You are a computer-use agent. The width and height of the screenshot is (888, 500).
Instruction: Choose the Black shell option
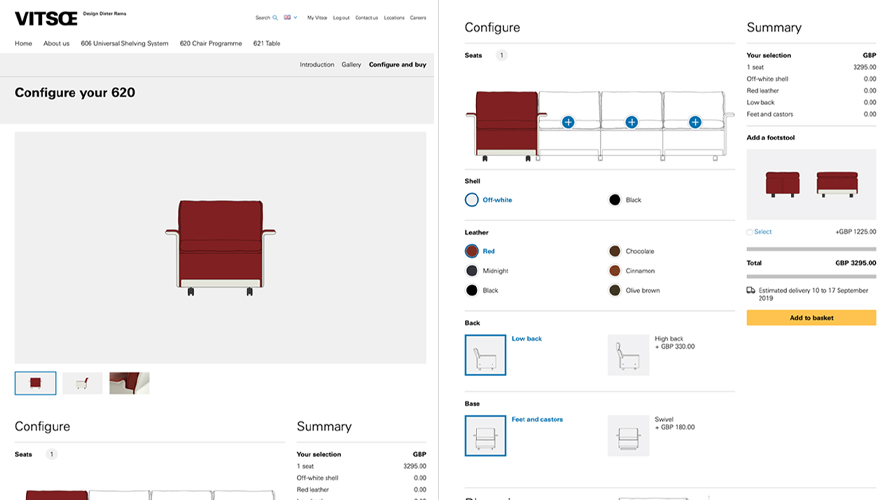point(625,200)
